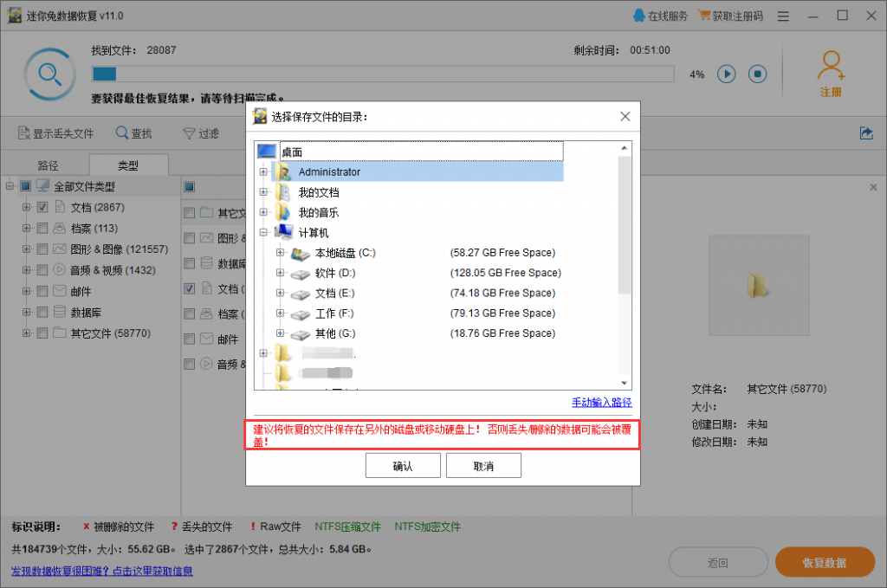Switch to the 路径 tab
The height and width of the screenshot is (588, 887).
[48, 165]
